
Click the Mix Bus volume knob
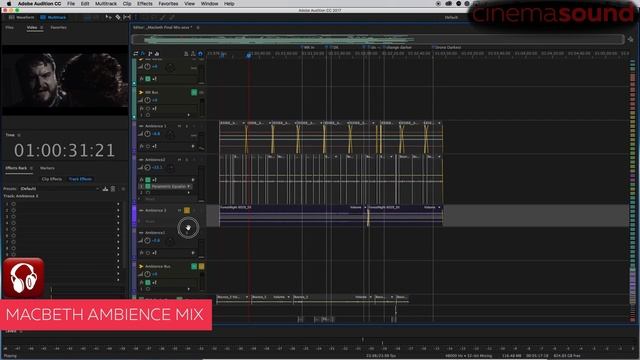(x=147, y=100)
